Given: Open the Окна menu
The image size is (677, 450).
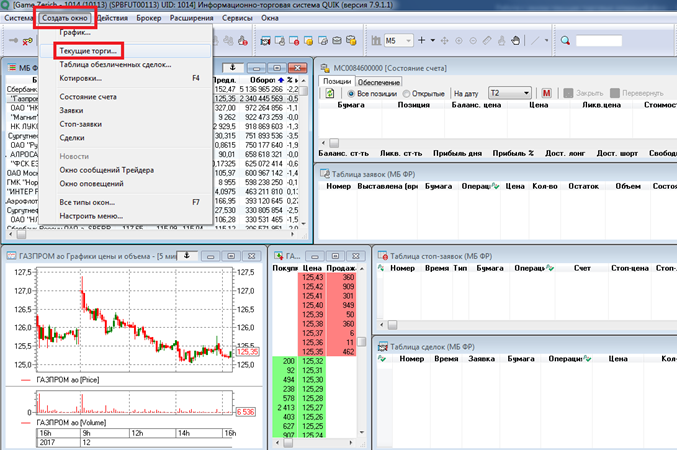Looking at the screenshot, I should tap(269, 18).
